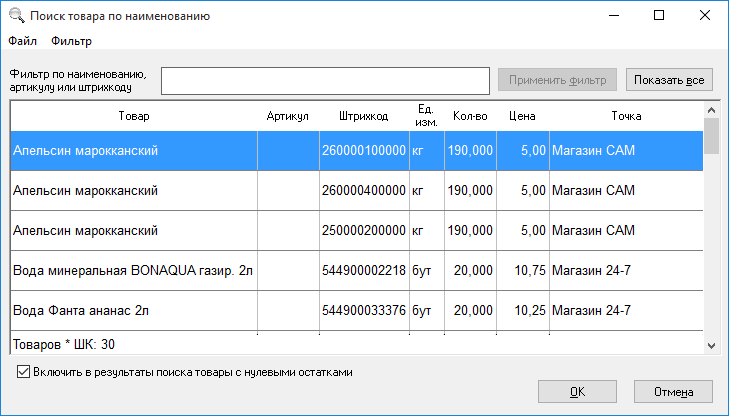Sort by Штрихкод column header
The width and height of the screenshot is (729, 416).
click(x=363, y=116)
